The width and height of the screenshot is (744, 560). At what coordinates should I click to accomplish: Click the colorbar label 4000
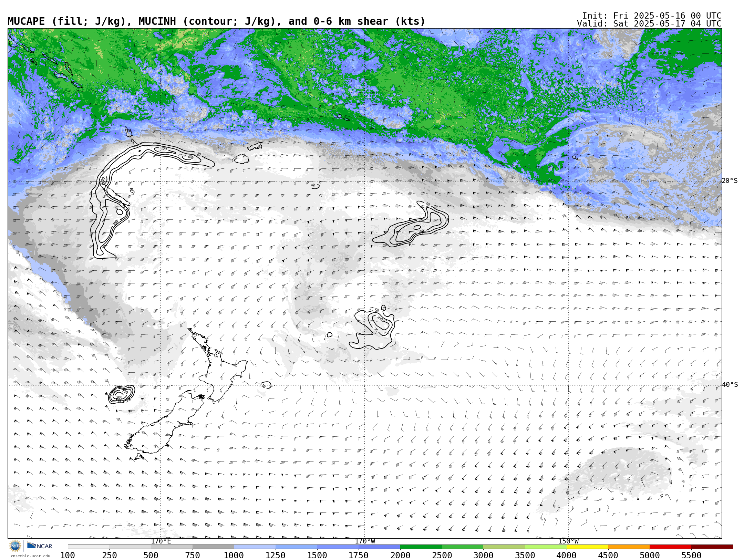tap(567, 556)
